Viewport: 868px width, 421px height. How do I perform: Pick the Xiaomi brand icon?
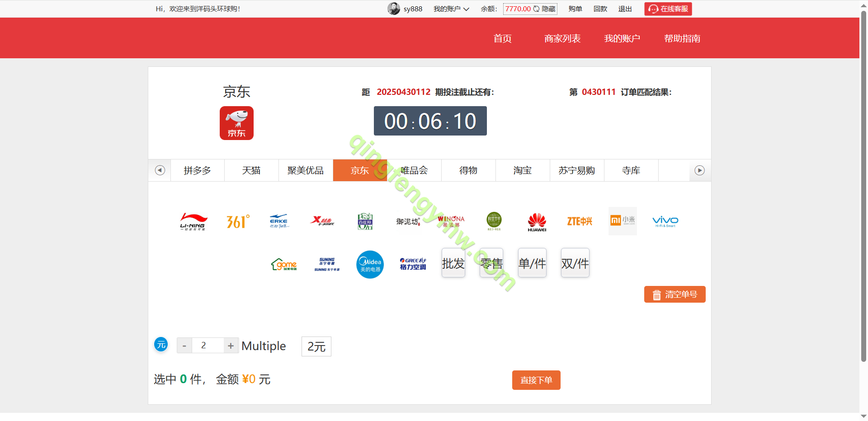point(623,221)
